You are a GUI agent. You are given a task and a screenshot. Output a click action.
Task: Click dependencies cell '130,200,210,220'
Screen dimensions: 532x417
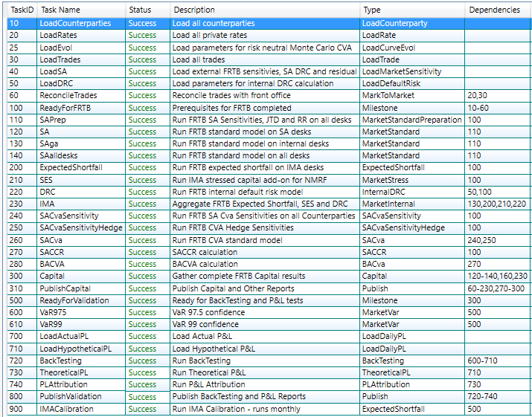pyautogui.click(x=497, y=204)
